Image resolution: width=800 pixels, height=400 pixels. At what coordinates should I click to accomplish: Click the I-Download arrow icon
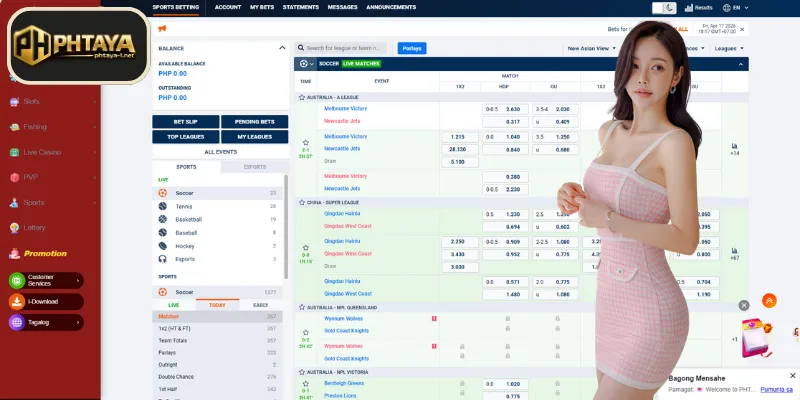point(17,302)
